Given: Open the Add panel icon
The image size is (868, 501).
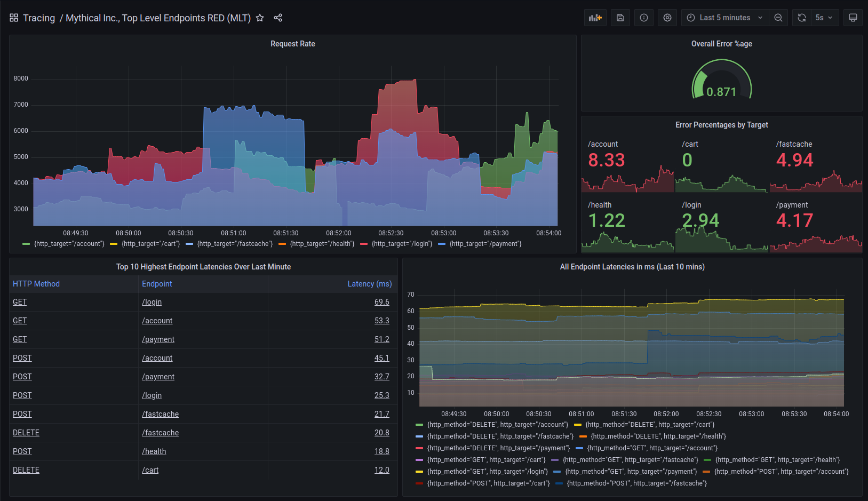Looking at the screenshot, I should 595,17.
